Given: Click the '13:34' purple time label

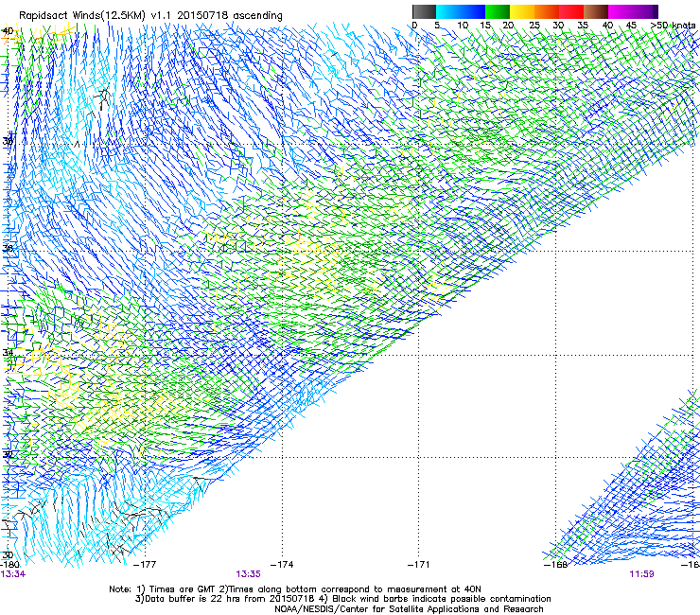Looking at the screenshot, I should (x=13, y=574).
